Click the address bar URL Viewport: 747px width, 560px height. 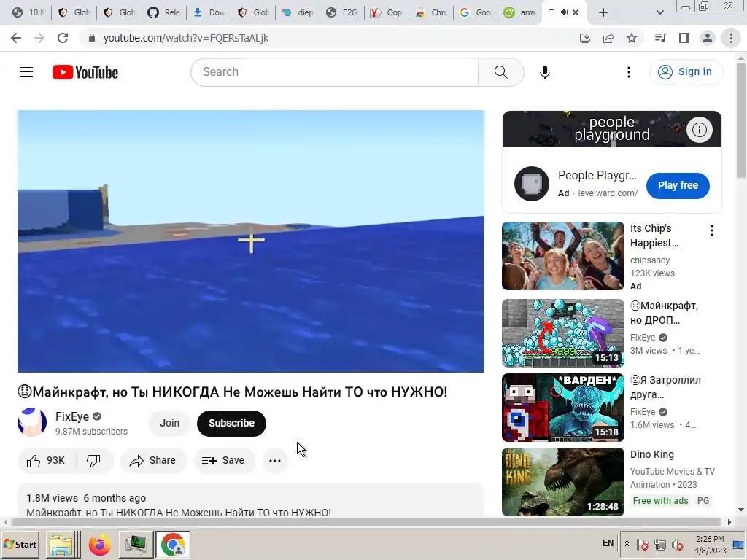pyautogui.click(x=186, y=38)
